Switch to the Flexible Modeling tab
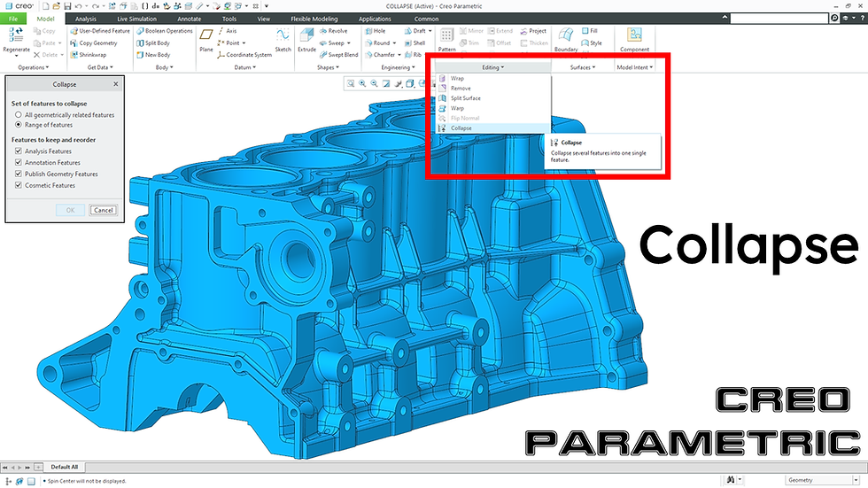 tap(314, 19)
